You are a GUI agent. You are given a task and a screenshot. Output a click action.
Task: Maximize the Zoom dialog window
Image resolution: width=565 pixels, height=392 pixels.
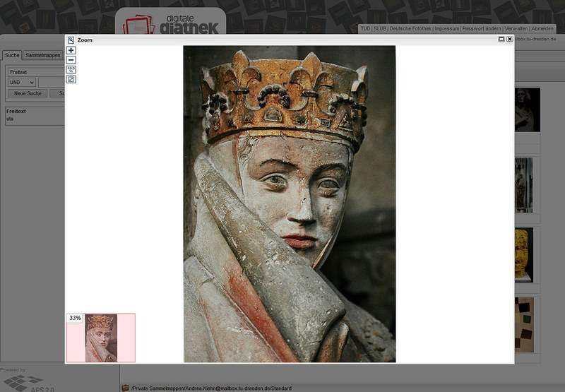pyautogui.click(x=501, y=40)
